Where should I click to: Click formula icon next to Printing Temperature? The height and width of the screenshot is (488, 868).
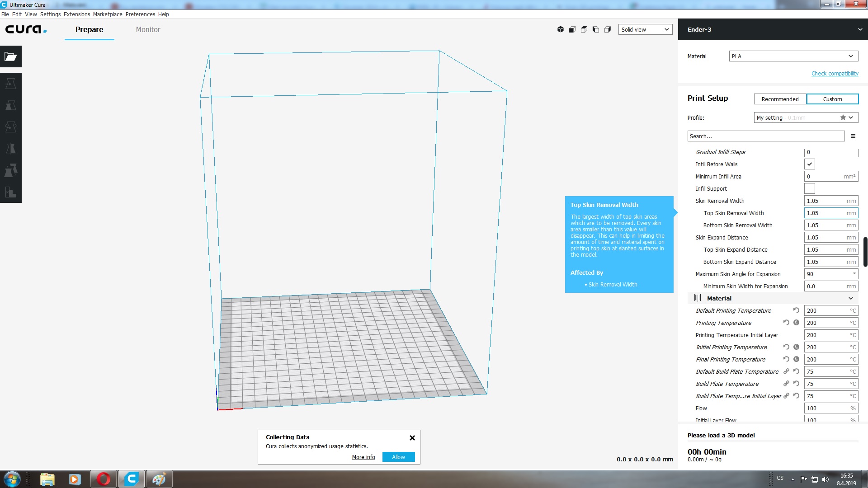[x=796, y=323]
